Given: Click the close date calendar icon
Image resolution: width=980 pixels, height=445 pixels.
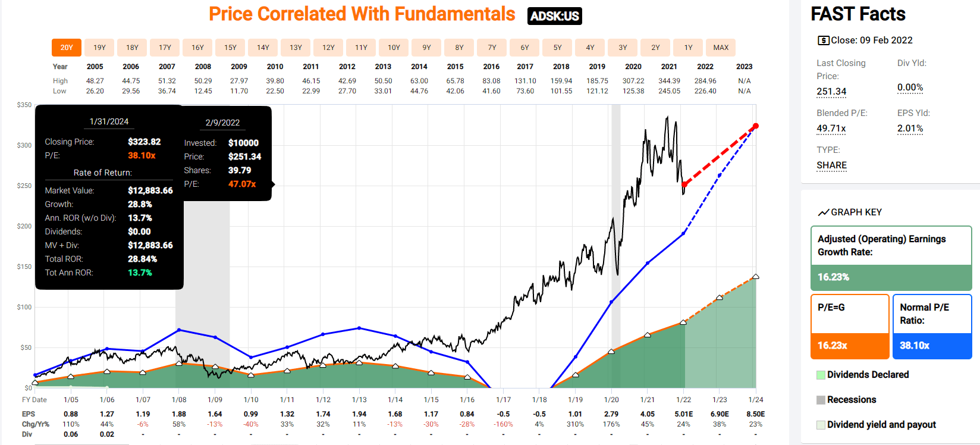Looking at the screenshot, I should [x=824, y=40].
